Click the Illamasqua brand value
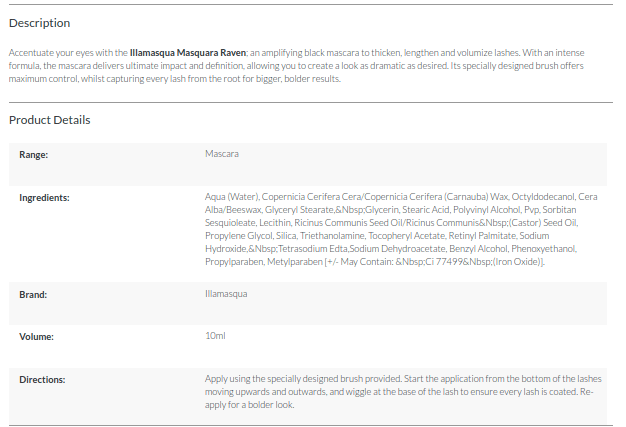The height and width of the screenshot is (427, 626). [x=226, y=295]
